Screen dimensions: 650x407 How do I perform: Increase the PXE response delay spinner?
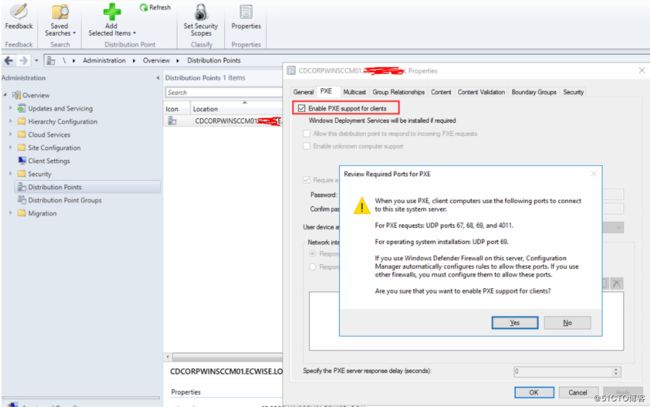point(616,369)
